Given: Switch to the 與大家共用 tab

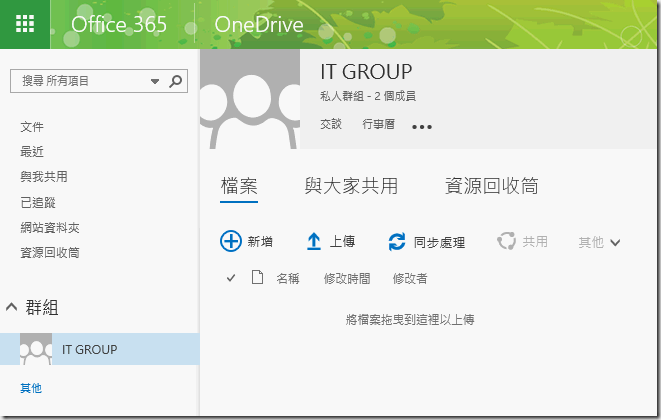Looking at the screenshot, I should (351, 186).
